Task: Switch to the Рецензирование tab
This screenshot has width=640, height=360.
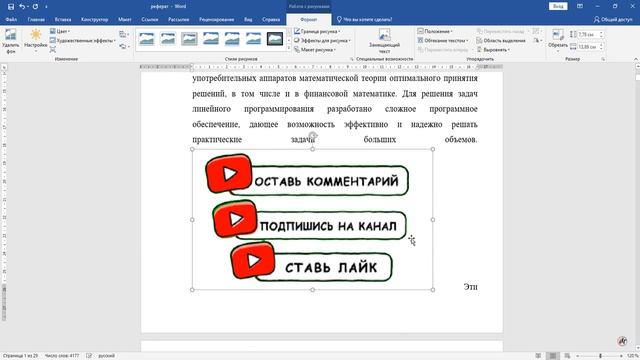Action: (217, 19)
